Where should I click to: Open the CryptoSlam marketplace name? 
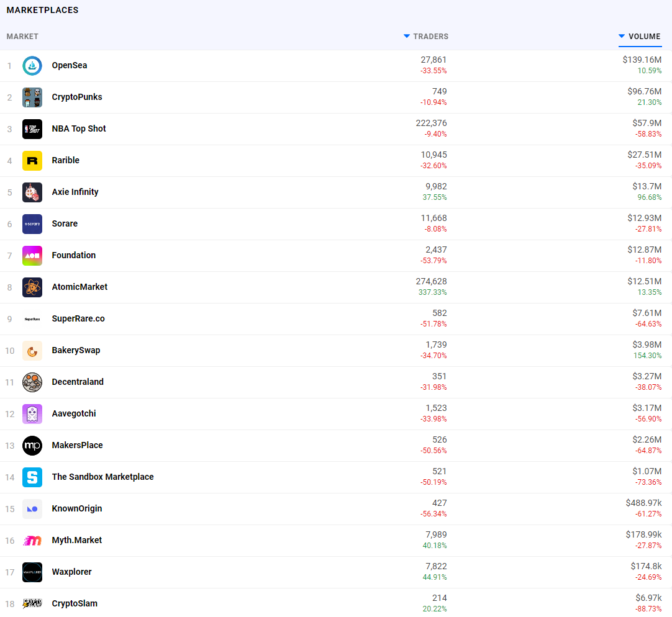click(75, 604)
